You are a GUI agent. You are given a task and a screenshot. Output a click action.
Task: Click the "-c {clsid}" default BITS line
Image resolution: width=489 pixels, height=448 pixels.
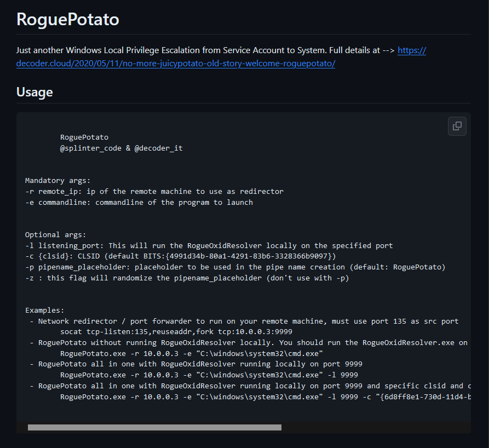click(181, 256)
